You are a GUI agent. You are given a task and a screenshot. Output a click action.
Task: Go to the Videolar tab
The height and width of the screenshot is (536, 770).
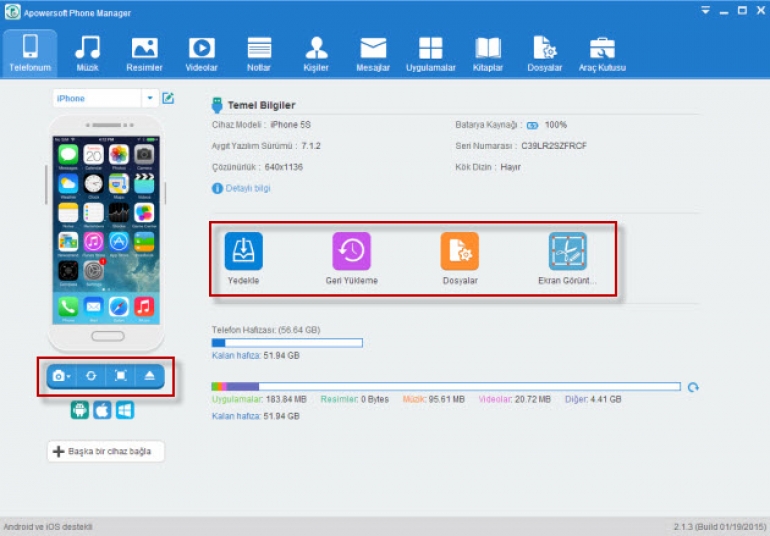pyautogui.click(x=201, y=53)
